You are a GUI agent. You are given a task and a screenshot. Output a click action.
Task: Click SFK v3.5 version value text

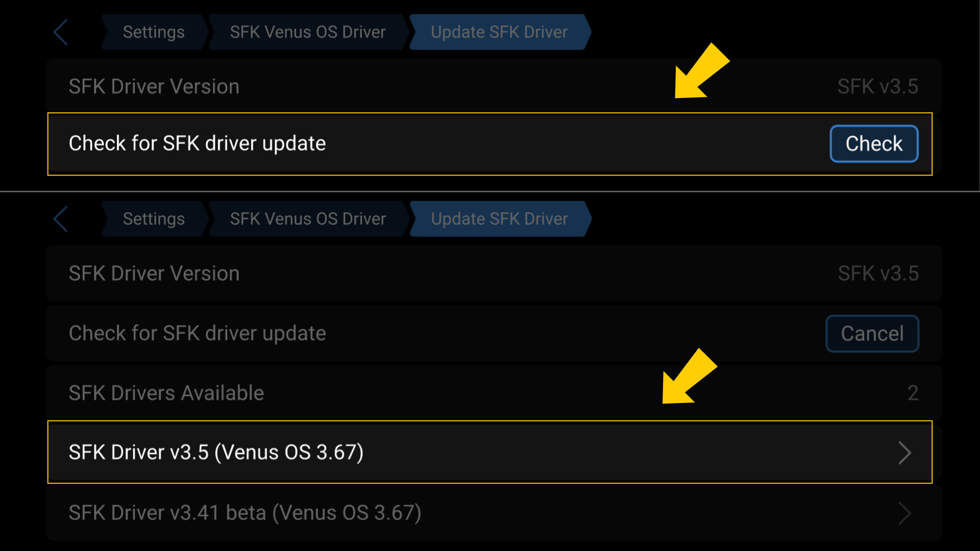[x=878, y=86]
